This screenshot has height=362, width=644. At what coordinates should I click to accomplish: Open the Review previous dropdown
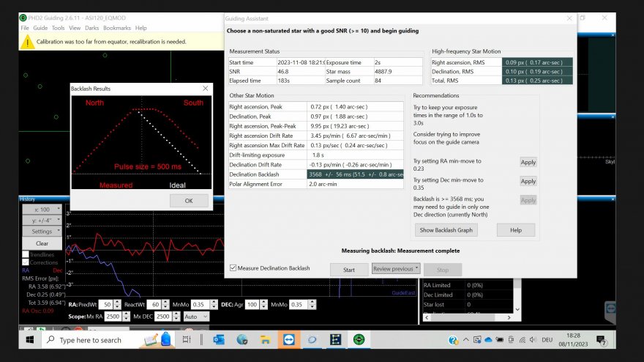[x=396, y=269]
